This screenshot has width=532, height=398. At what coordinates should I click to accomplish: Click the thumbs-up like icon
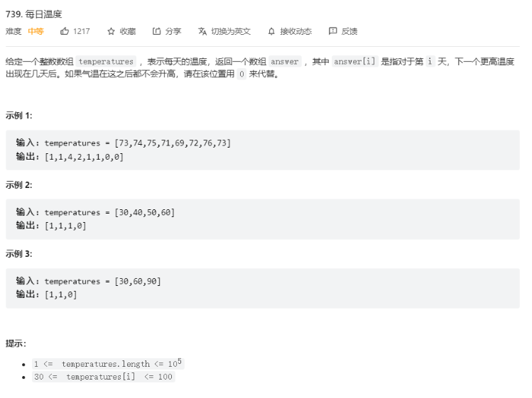tap(65, 31)
